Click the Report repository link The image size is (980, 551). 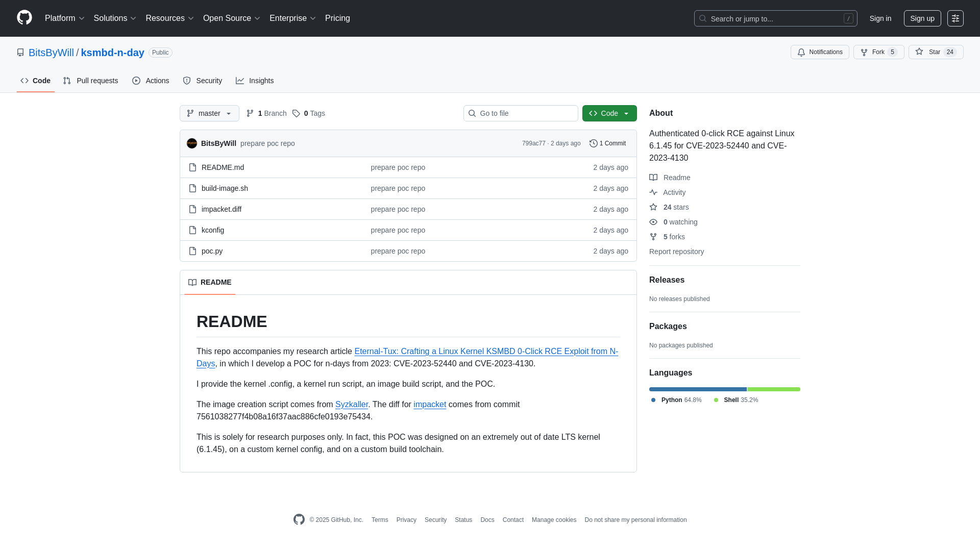[676, 252]
